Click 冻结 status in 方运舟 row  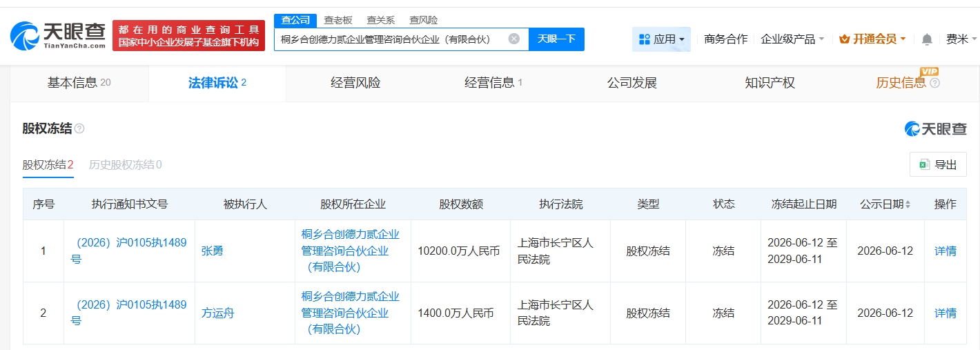pos(723,313)
